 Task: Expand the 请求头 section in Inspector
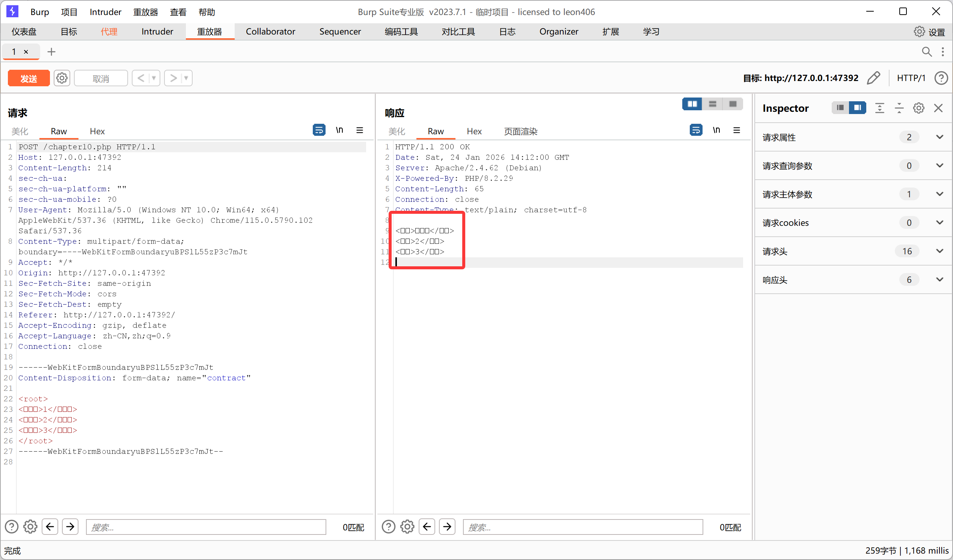pos(939,251)
